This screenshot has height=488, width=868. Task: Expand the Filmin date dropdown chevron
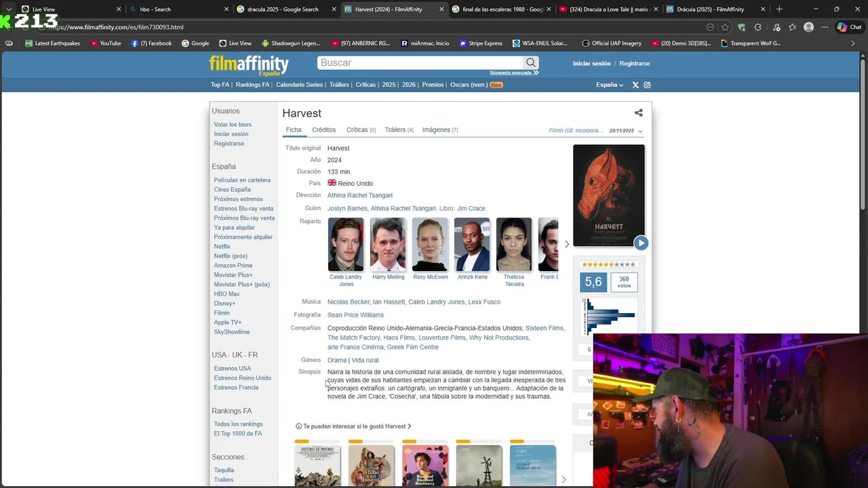click(x=640, y=131)
